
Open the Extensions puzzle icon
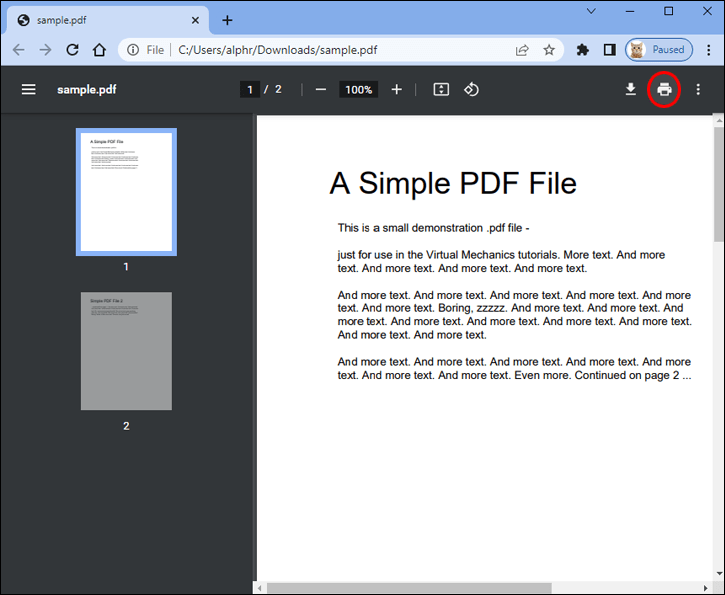pyautogui.click(x=583, y=49)
